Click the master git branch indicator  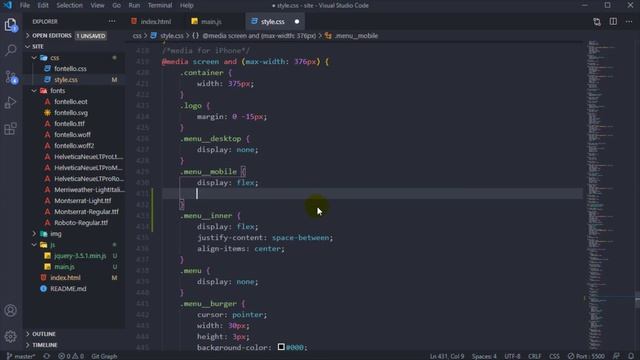point(21,356)
